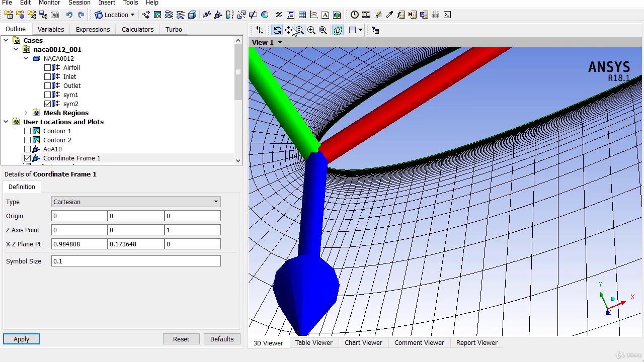Insert a new Variable
The width and height of the screenshot is (644, 362).
(279, 15)
